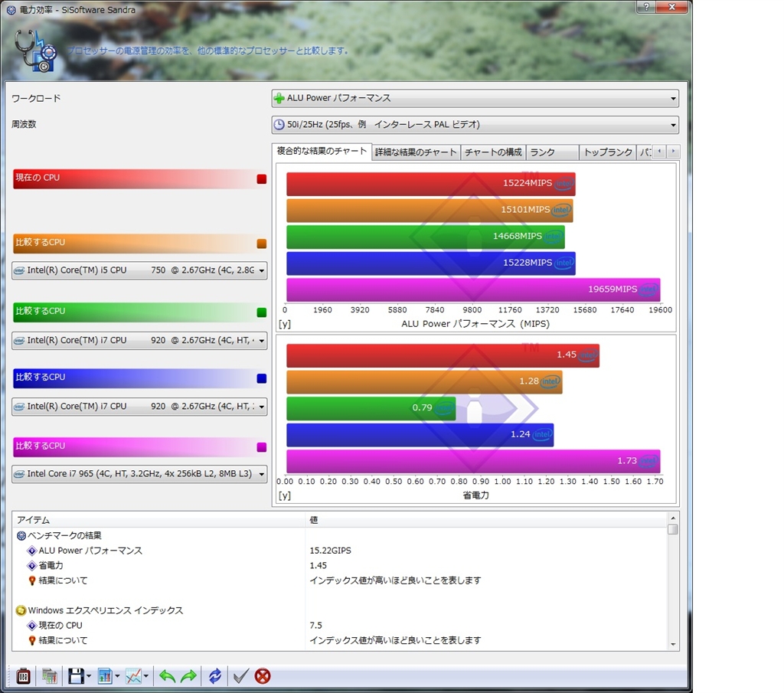Select the 省電力 result row
This screenshot has height=693, width=784.
pyautogui.click(x=340, y=565)
